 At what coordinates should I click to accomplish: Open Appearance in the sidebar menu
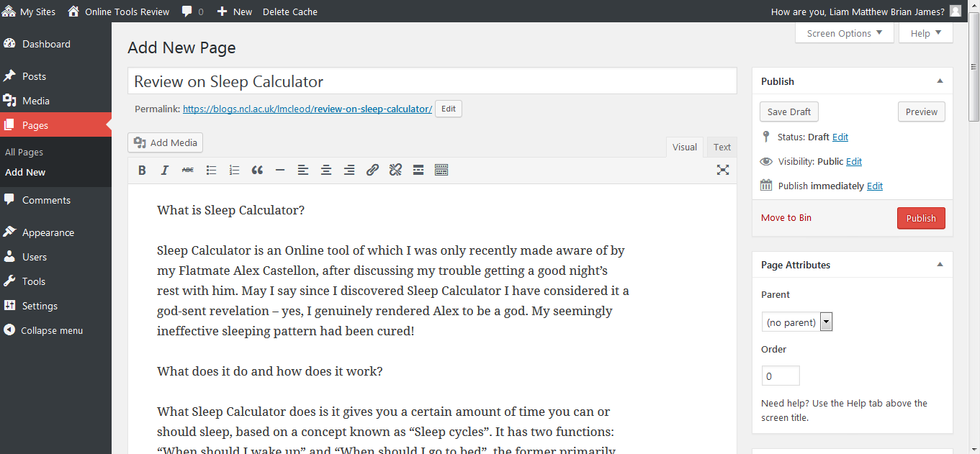pos(48,232)
